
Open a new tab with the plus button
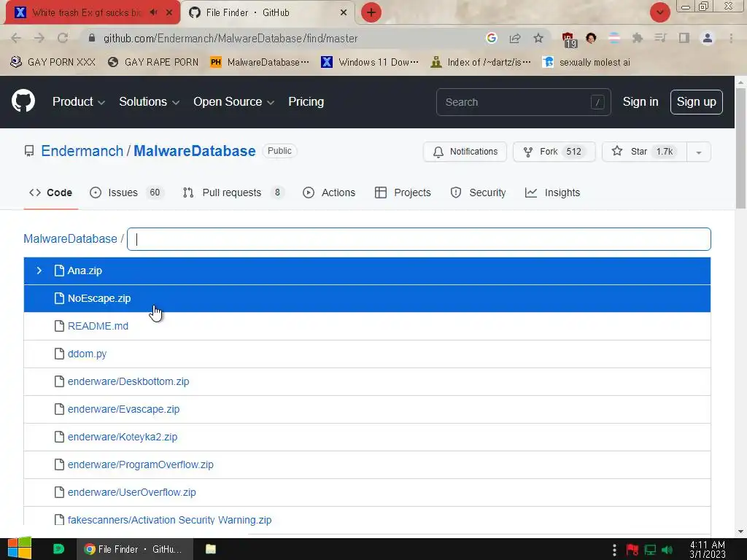371,12
